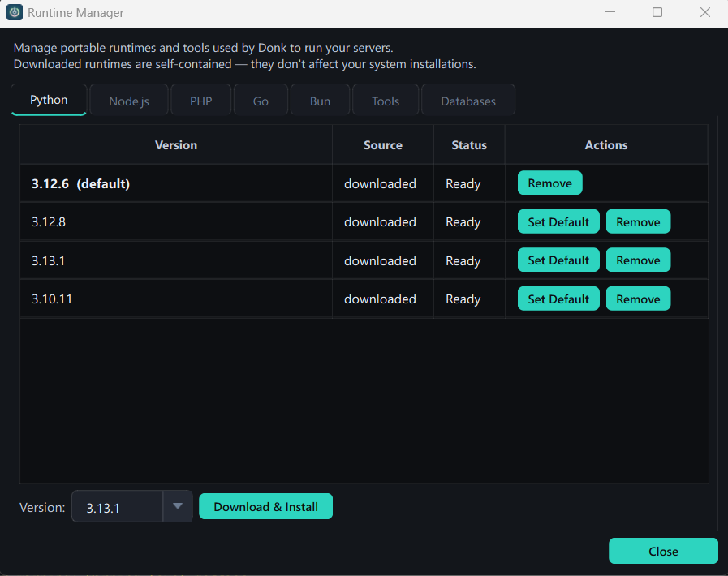Switch to the Node.js tab
Screen dimensions: 728x576
tap(129, 100)
